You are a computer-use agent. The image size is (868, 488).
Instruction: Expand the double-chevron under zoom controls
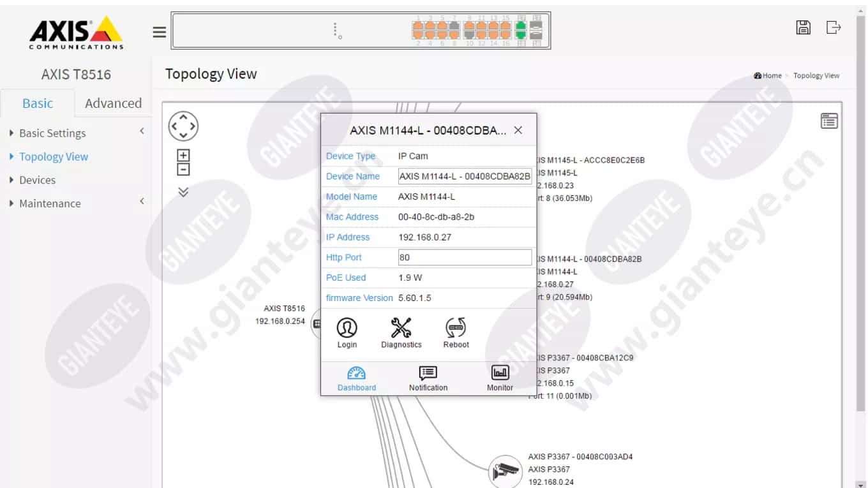(x=183, y=191)
